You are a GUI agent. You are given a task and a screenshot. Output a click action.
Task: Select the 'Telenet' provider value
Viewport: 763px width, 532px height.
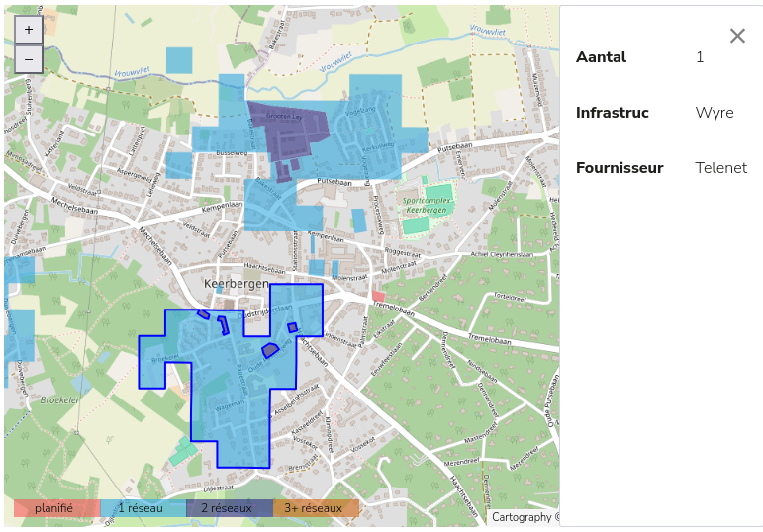(x=721, y=168)
